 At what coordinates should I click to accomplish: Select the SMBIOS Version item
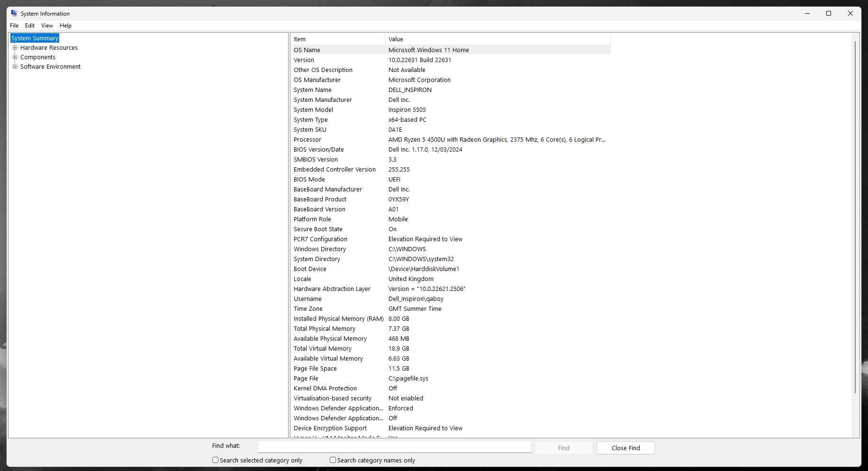pyautogui.click(x=316, y=160)
